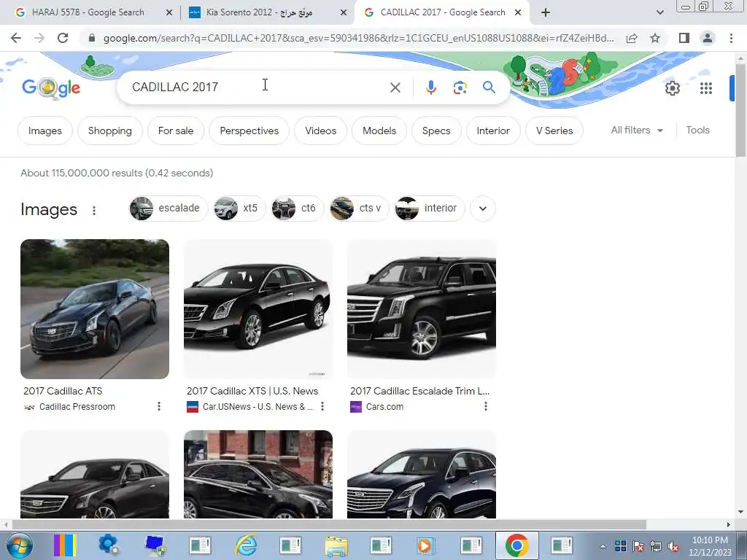Expand All filters dropdown
This screenshot has width=747, height=560.
tap(637, 131)
